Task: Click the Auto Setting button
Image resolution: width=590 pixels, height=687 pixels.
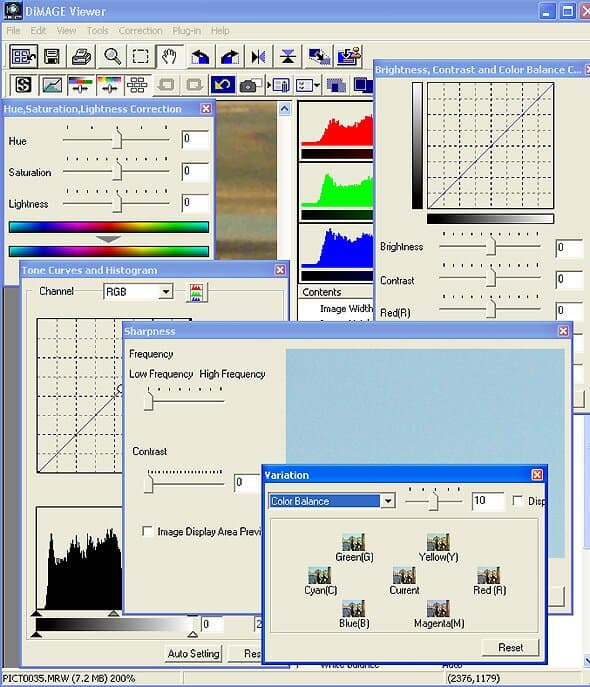Action: (x=193, y=653)
